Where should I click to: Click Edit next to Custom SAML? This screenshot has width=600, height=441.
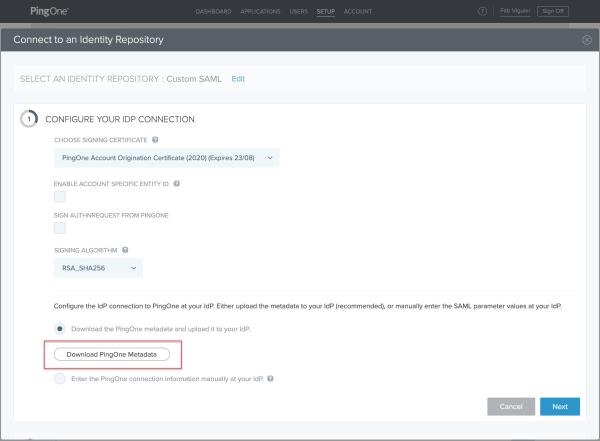coord(238,79)
